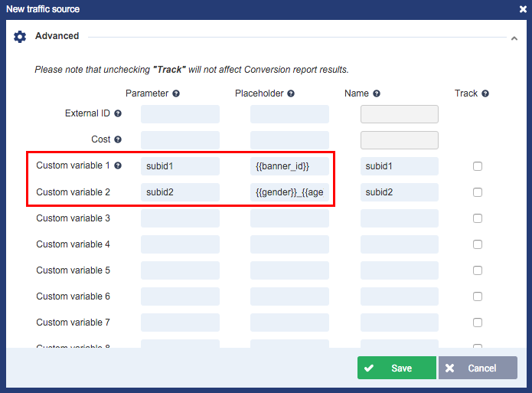
Task: Click the External ID parameter field
Action: [x=180, y=114]
